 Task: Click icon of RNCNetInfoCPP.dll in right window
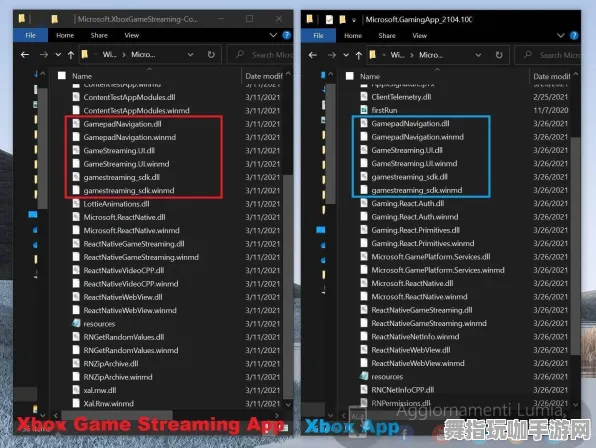(x=364, y=389)
